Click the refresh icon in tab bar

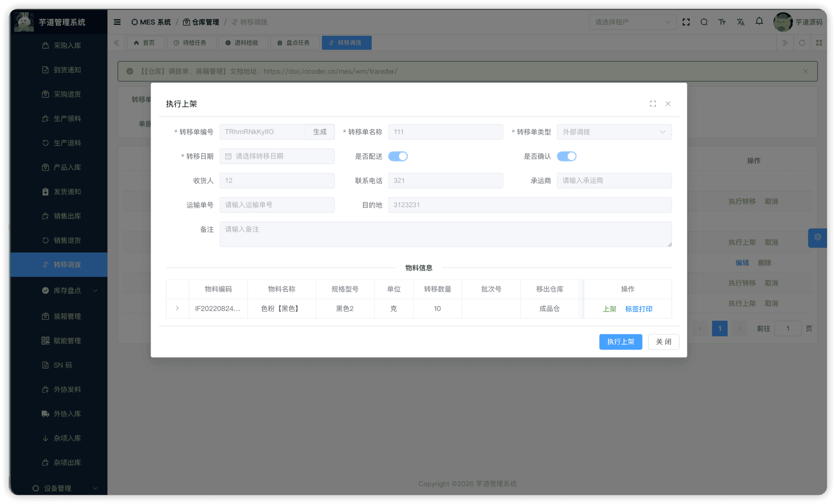pyautogui.click(x=802, y=43)
